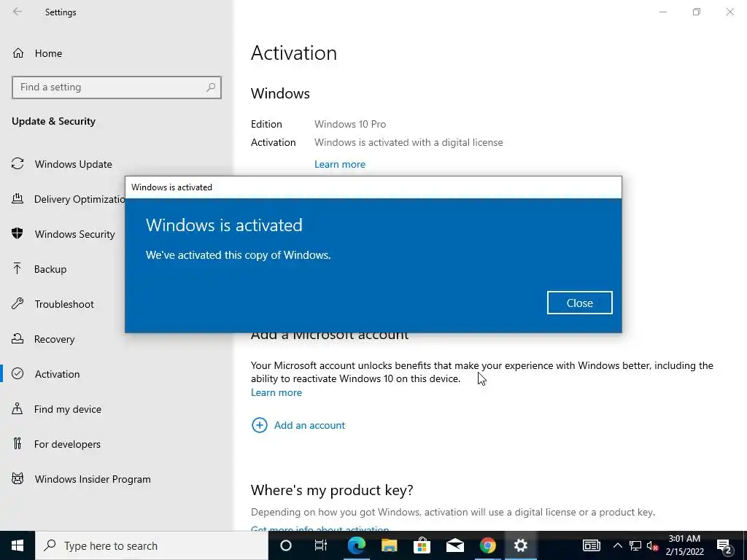Open the Troubleshoot page
The height and width of the screenshot is (560, 747).
[64, 304]
